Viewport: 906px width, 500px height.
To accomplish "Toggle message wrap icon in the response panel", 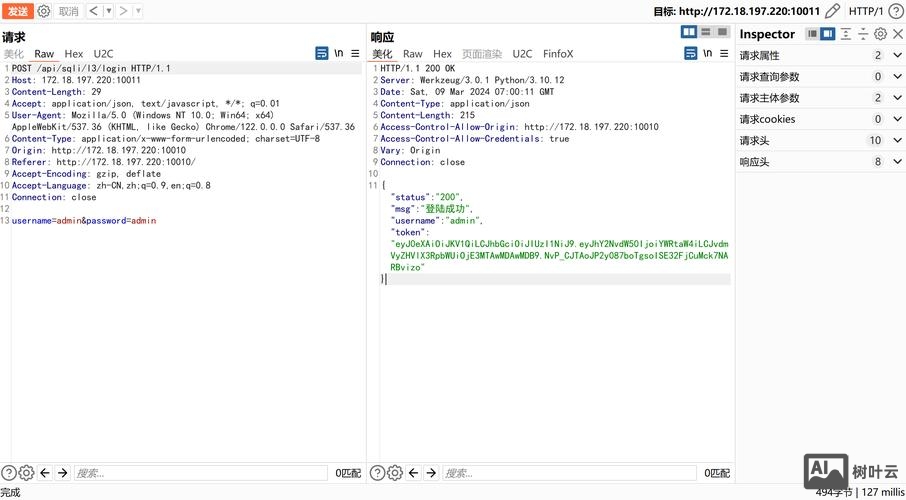I will (689, 53).
